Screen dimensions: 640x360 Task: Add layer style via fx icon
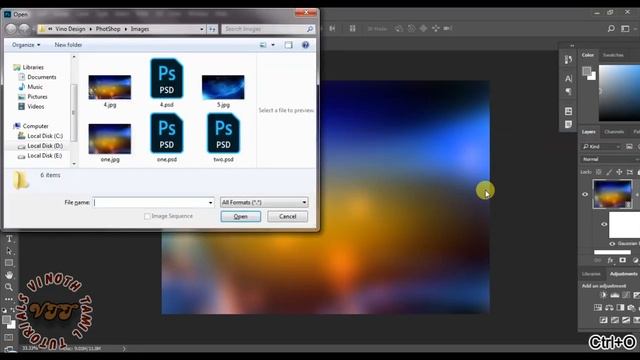point(610,260)
